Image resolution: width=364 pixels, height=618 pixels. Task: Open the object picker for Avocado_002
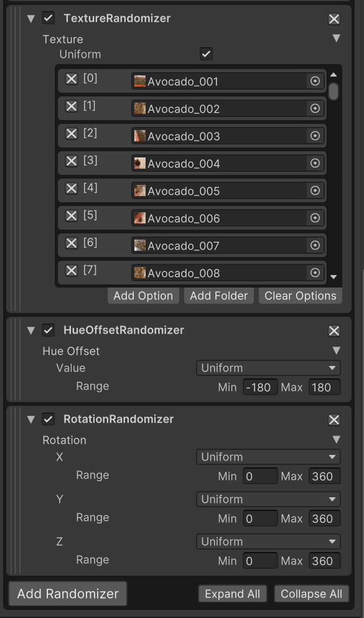(315, 108)
